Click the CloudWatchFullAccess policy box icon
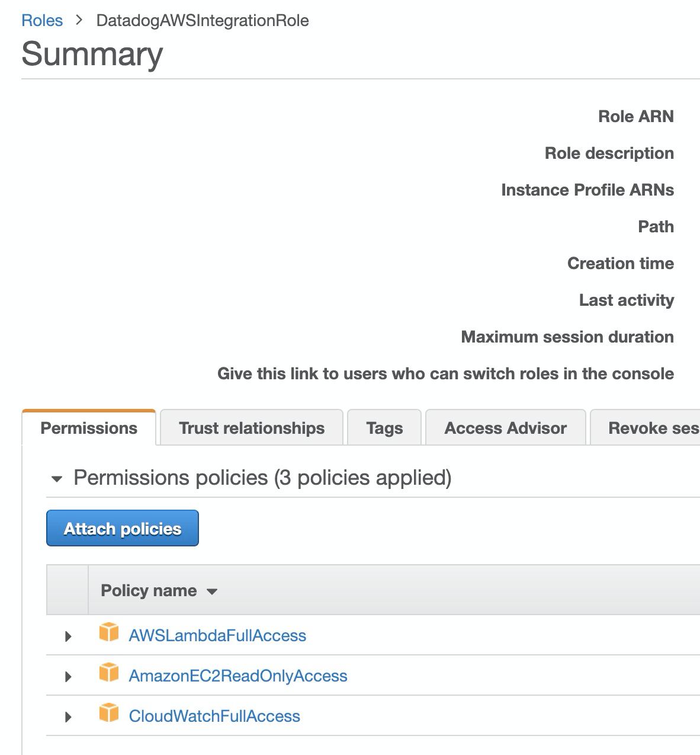Screen dimensions: 700x755 [109, 713]
